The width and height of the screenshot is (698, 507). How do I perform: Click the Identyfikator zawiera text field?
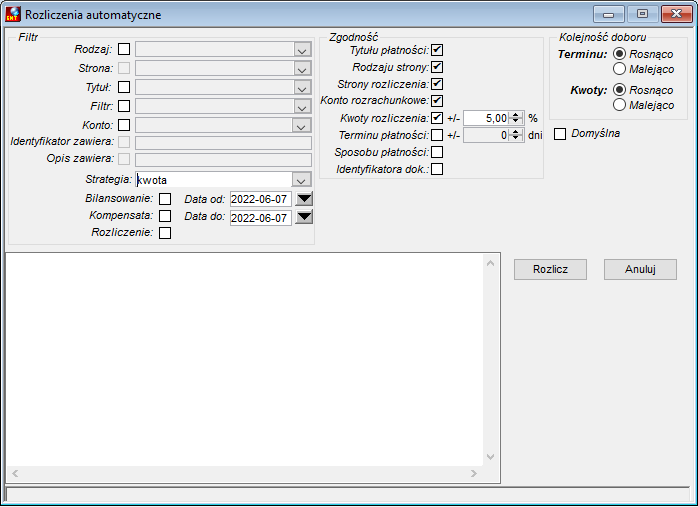[223, 142]
